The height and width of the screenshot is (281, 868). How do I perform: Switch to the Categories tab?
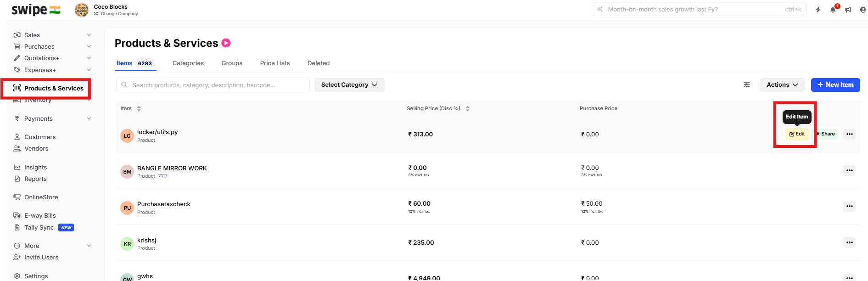[x=188, y=63]
